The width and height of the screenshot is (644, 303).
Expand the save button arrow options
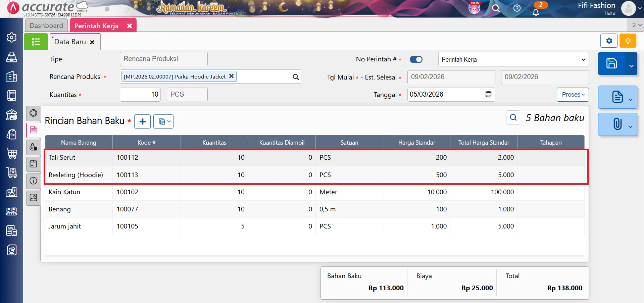[631, 66]
